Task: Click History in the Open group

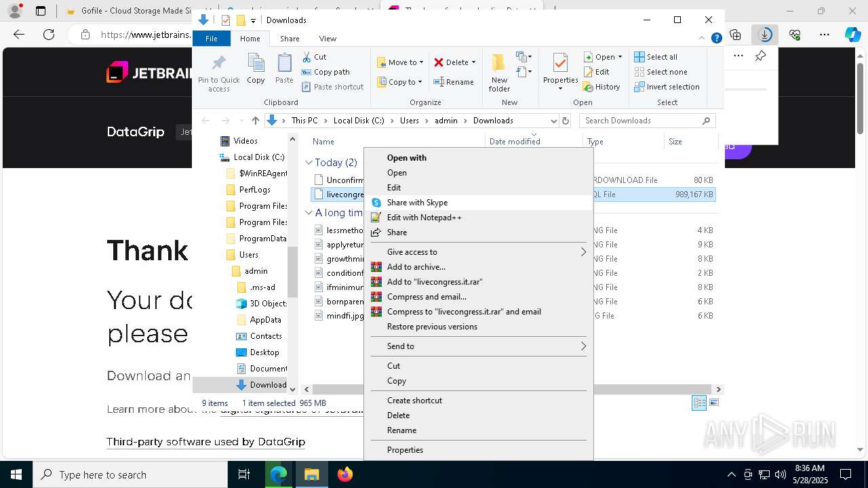Action: (x=601, y=87)
